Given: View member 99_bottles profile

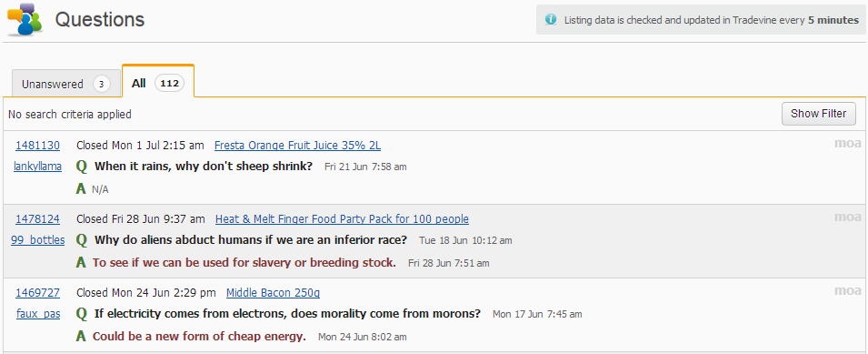Looking at the screenshot, I should [x=37, y=240].
